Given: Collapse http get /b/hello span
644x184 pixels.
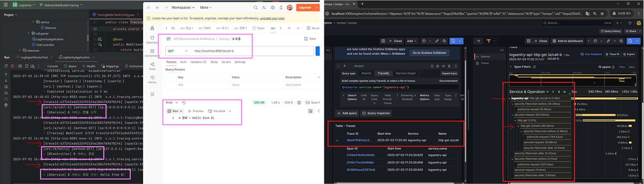Looking at the screenshot, I should pos(519,126).
